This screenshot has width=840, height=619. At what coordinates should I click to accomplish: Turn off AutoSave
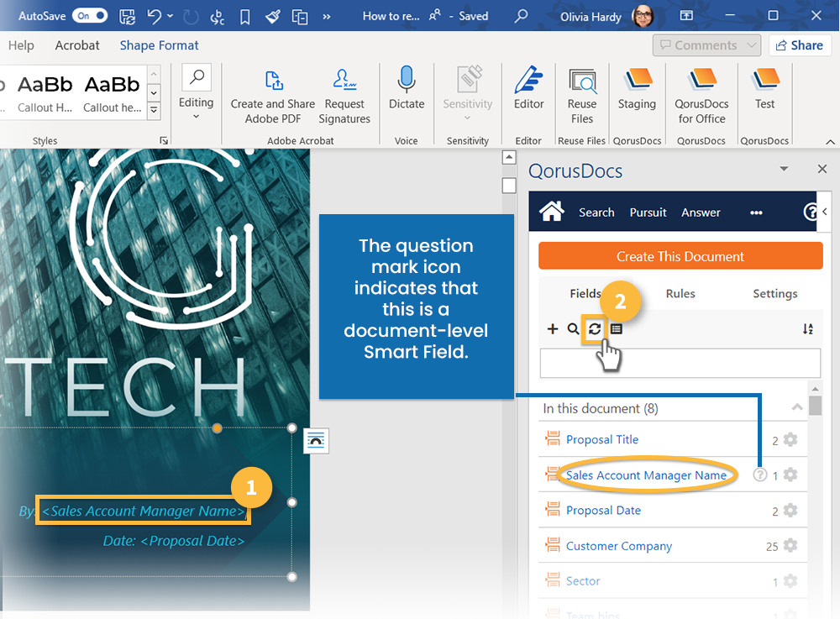click(x=89, y=15)
